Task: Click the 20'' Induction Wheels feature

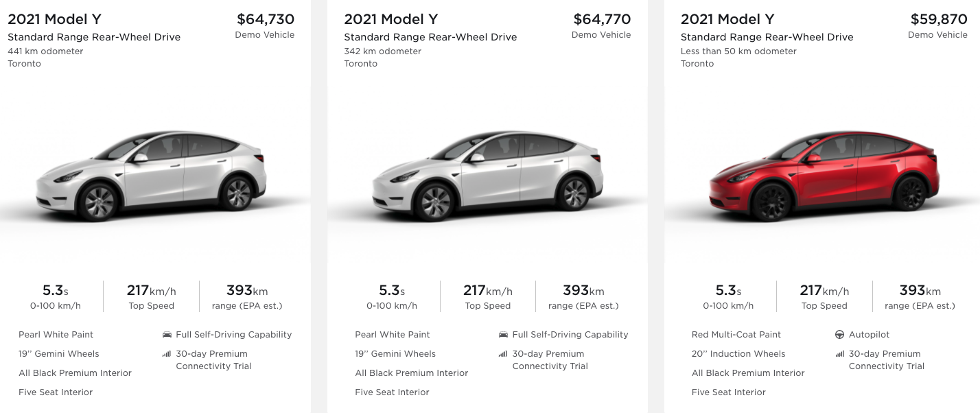Action: click(x=738, y=354)
